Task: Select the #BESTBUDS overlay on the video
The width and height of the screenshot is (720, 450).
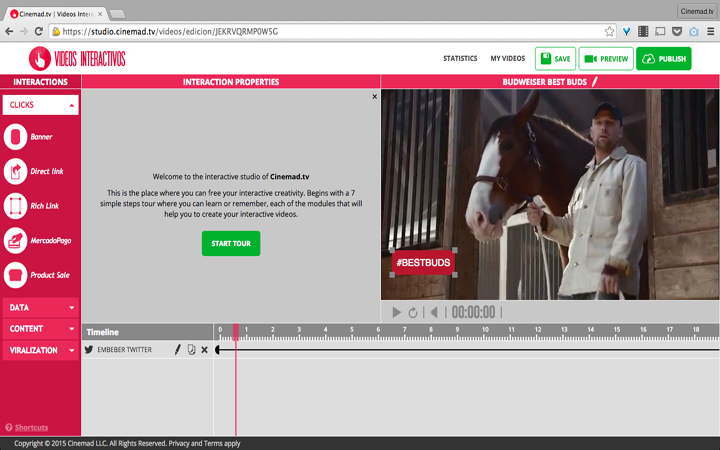Action: point(423,263)
